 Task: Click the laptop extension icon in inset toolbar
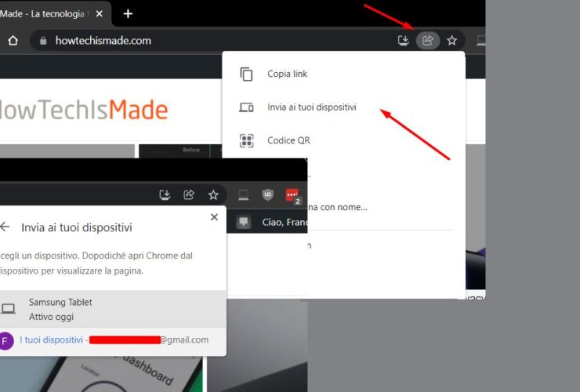point(244,194)
